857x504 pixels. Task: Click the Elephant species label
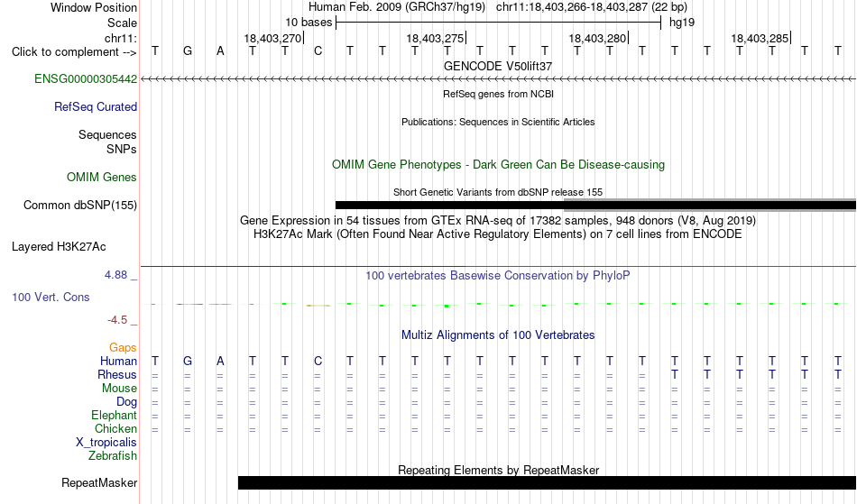(x=114, y=416)
